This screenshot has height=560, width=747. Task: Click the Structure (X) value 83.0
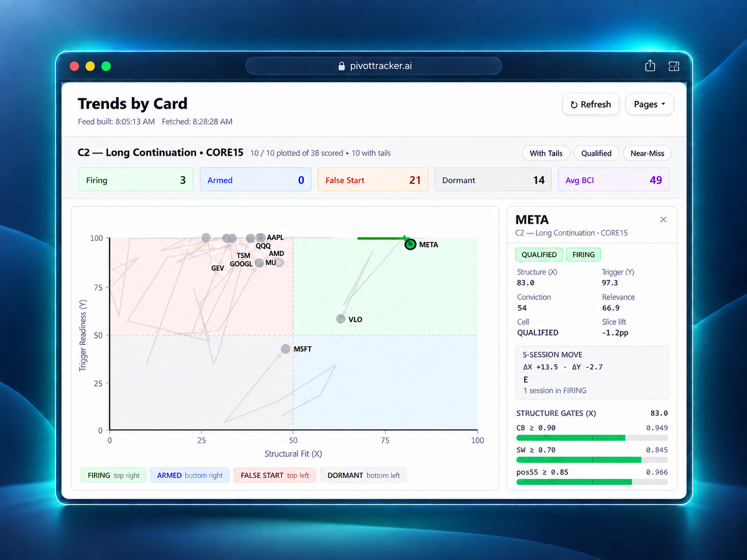526,283
